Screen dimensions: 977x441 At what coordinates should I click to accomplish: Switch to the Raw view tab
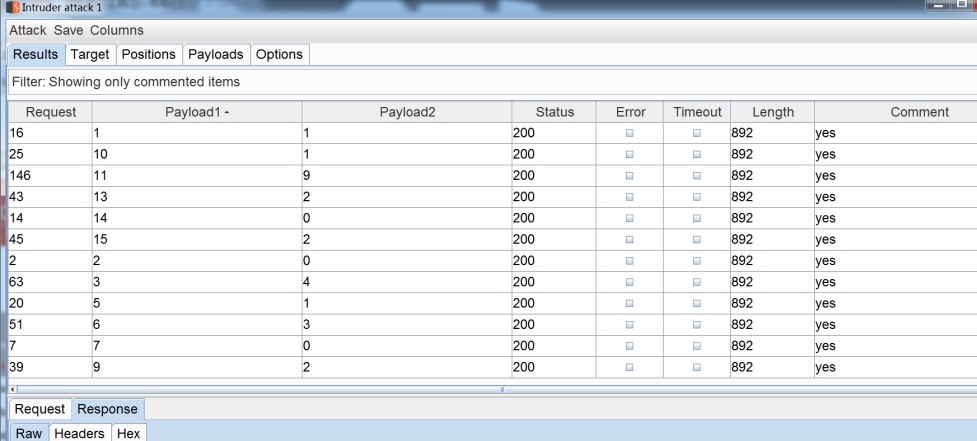coord(29,434)
